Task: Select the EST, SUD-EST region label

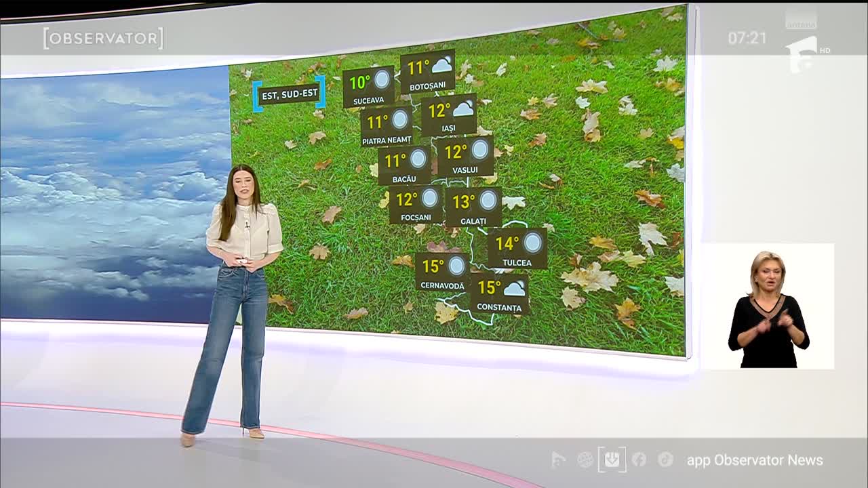Action: [x=290, y=94]
